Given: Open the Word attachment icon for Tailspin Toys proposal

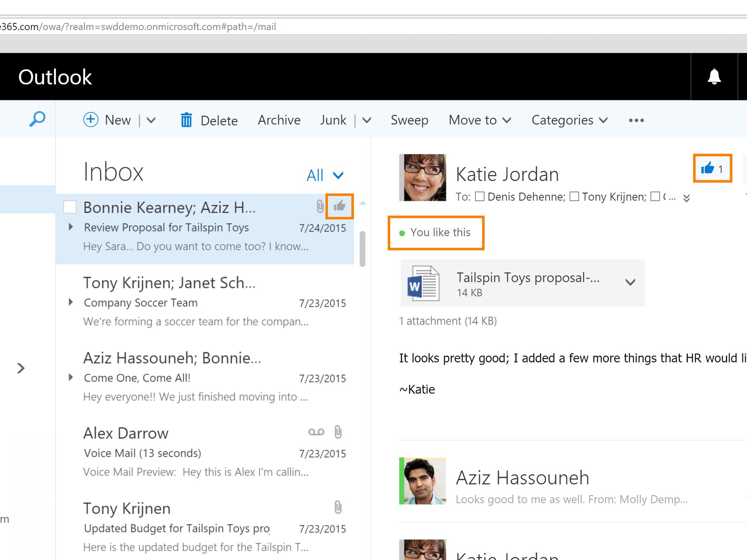Looking at the screenshot, I should tap(423, 283).
